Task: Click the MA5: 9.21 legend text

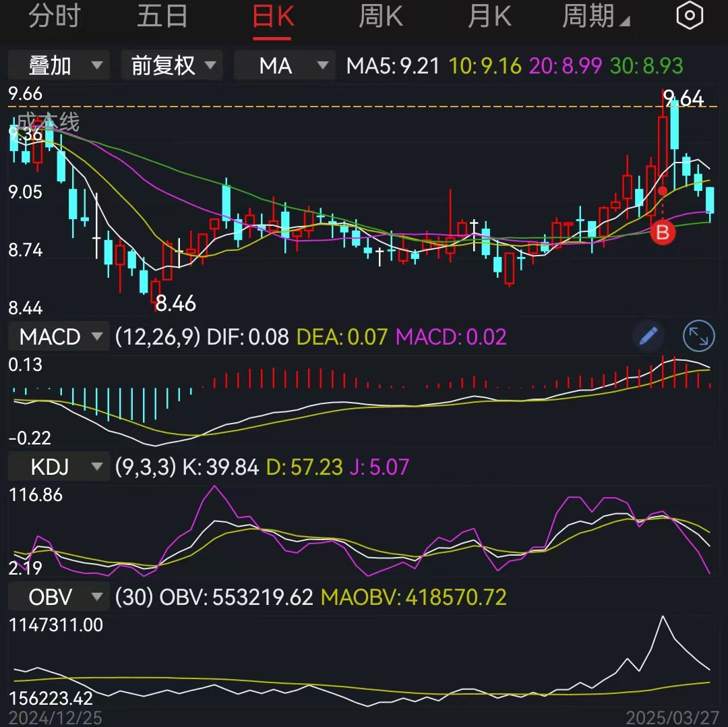Action: [x=392, y=65]
